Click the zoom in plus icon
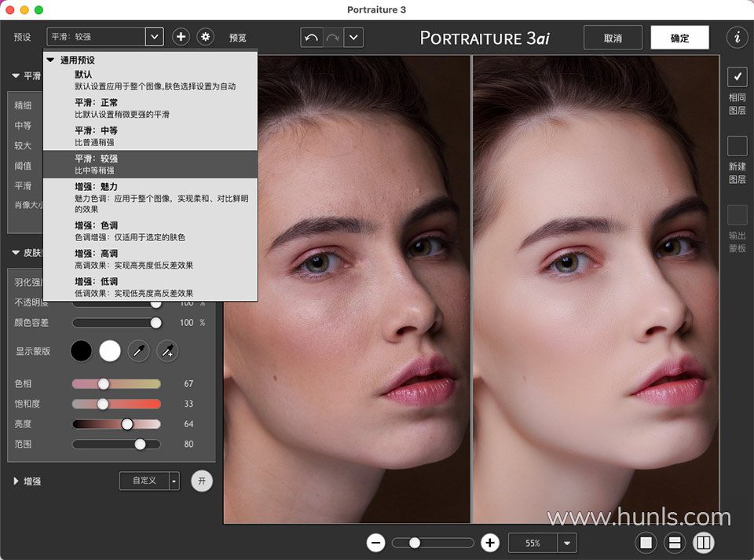Image resolution: width=754 pixels, height=560 pixels. 490,543
